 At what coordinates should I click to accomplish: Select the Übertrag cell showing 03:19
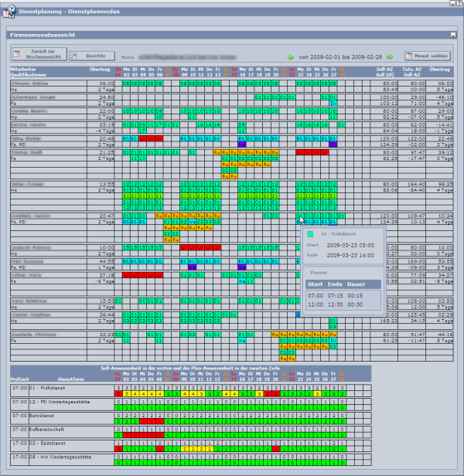tap(101, 124)
